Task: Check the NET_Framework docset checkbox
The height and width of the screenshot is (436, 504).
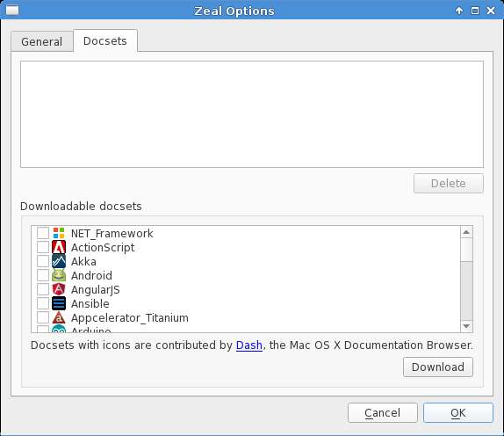Action: click(43, 233)
